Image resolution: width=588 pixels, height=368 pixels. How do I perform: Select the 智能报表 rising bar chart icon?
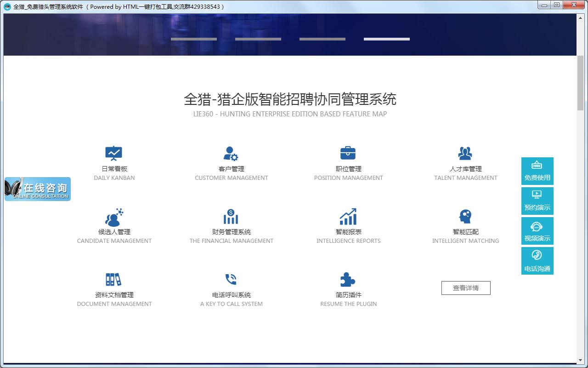348,217
